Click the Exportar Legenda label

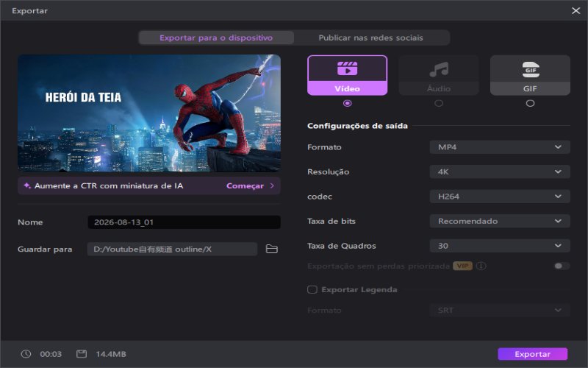359,289
